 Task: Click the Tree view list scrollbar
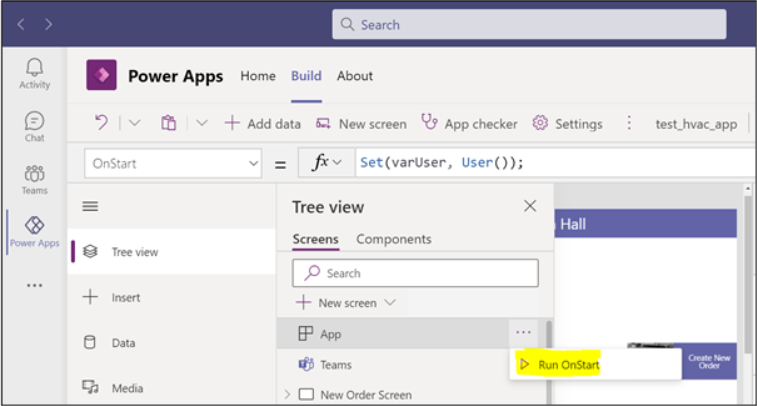pyautogui.click(x=548, y=361)
